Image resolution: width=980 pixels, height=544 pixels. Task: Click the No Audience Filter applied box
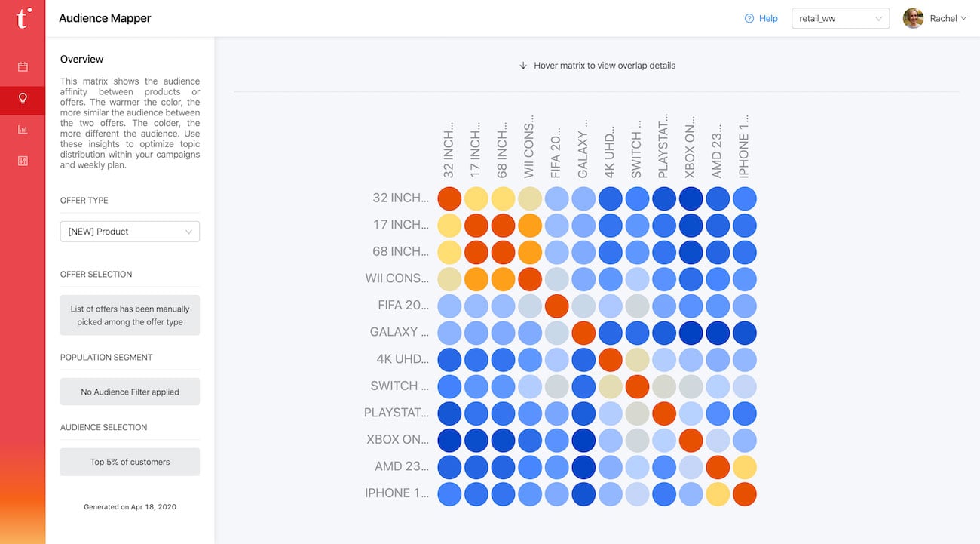130,392
